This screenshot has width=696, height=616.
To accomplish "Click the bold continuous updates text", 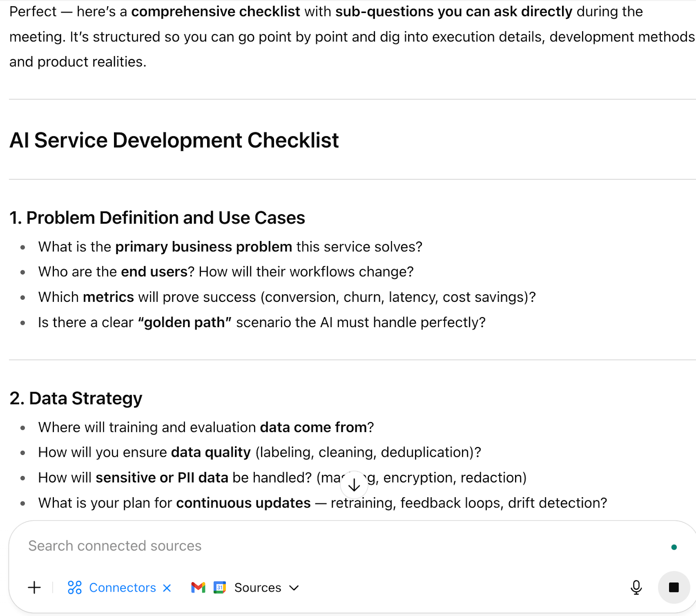I will [x=243, y=503].
